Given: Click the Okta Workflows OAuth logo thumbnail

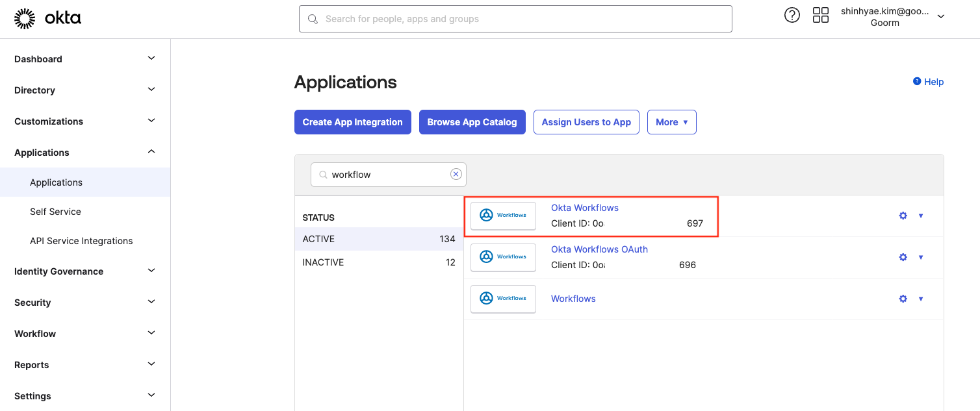Looking at the screenshot, I should (503, 257).
